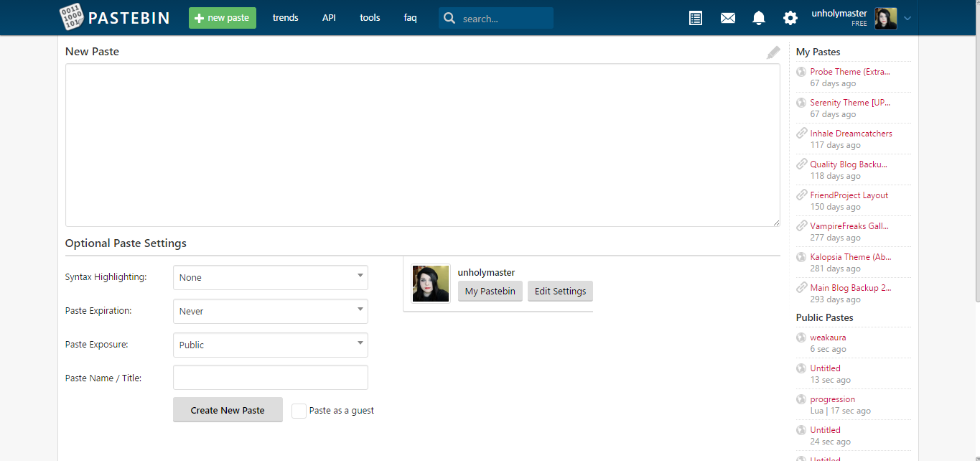Click the Create New Paste button

[228, 410]
